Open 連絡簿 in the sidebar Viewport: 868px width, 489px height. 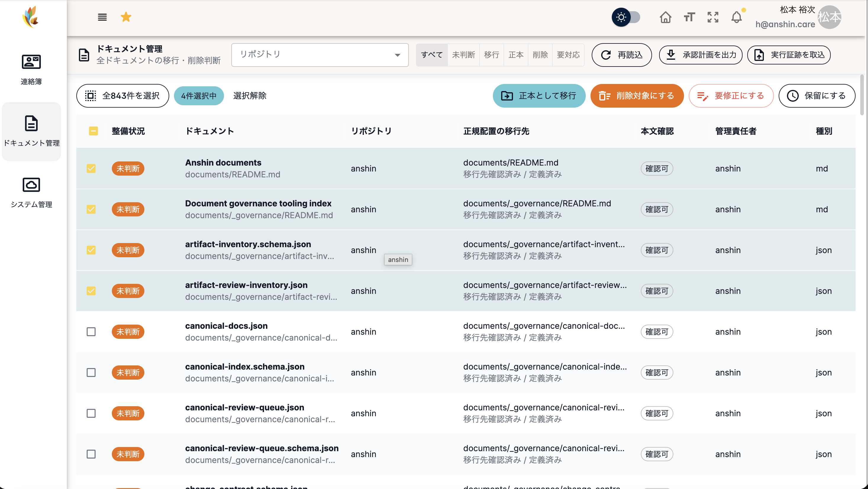point(31,70)
